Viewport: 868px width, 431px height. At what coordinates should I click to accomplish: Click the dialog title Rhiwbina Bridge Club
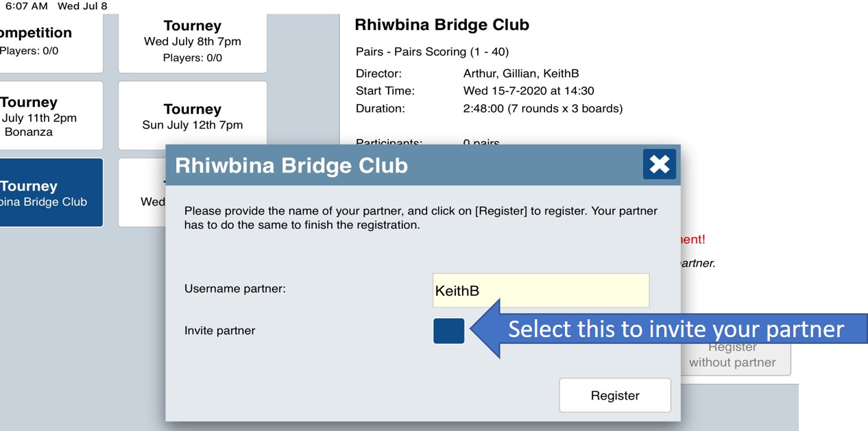pyautogui.click(x=291, y=166)
